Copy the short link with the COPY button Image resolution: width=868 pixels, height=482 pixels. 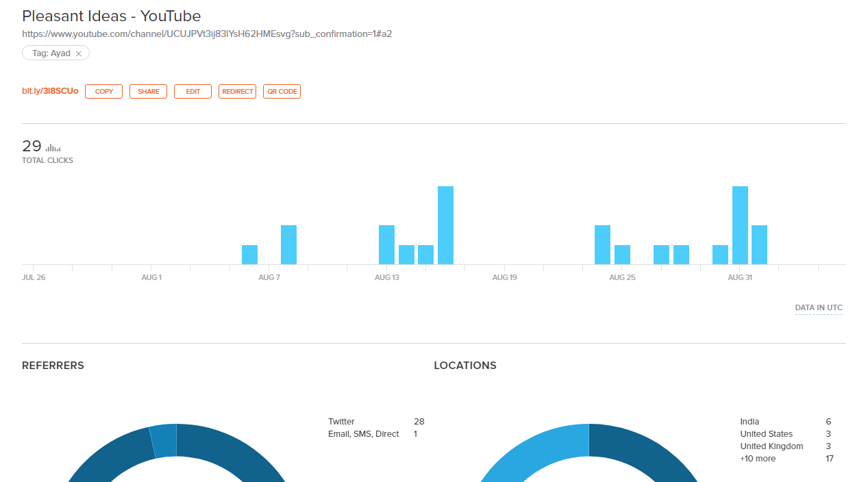tap(103, 91)
